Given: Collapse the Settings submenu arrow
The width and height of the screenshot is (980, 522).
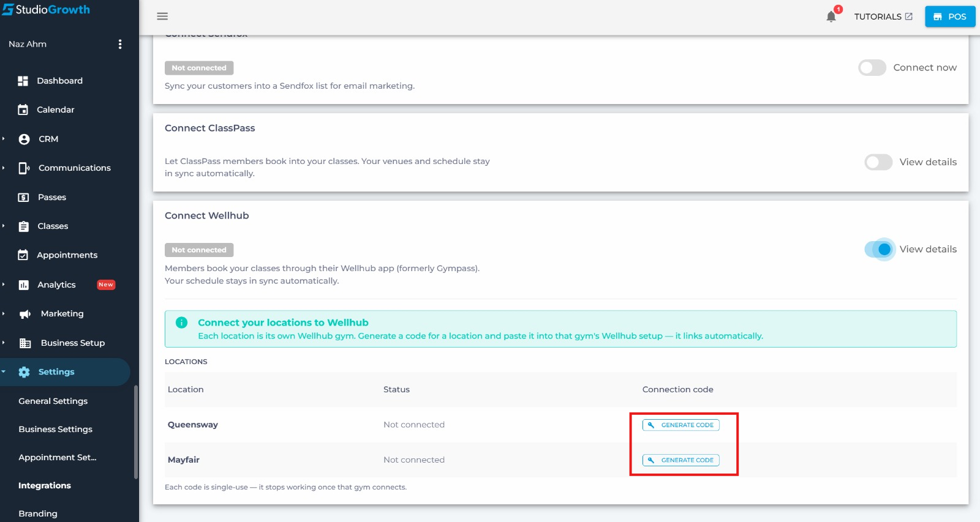Looking at the screenshot, I should click(x=4, y=371).
